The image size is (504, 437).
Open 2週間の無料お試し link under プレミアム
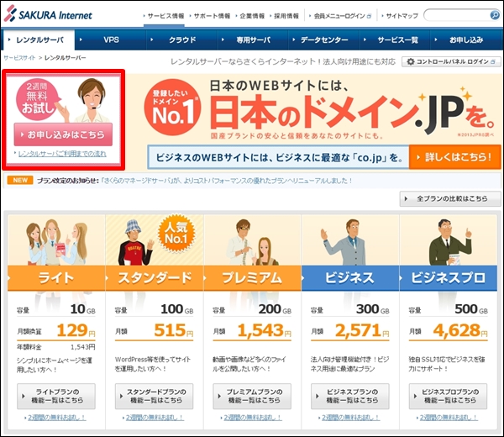click(253, 418)
